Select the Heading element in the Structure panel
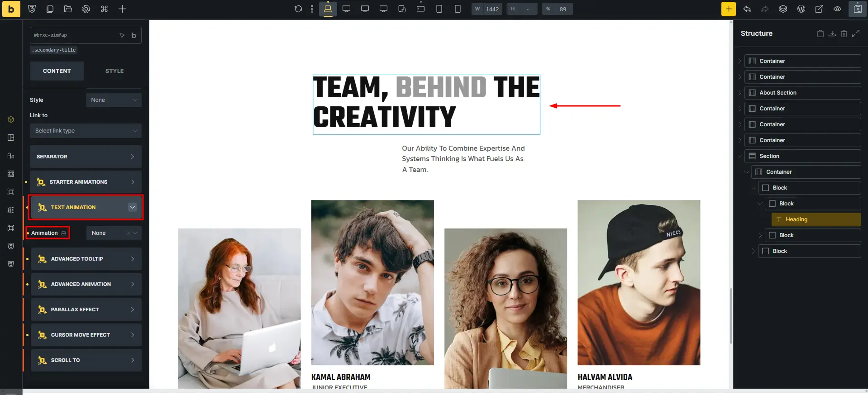The width and height of the screenshot is (868, 395). click(x=816, y=219)
